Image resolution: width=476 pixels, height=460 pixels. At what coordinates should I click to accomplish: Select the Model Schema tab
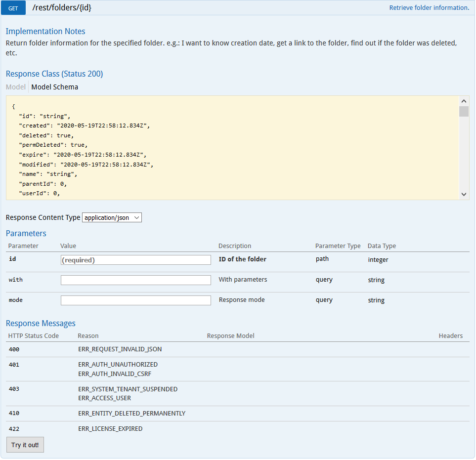54,87
